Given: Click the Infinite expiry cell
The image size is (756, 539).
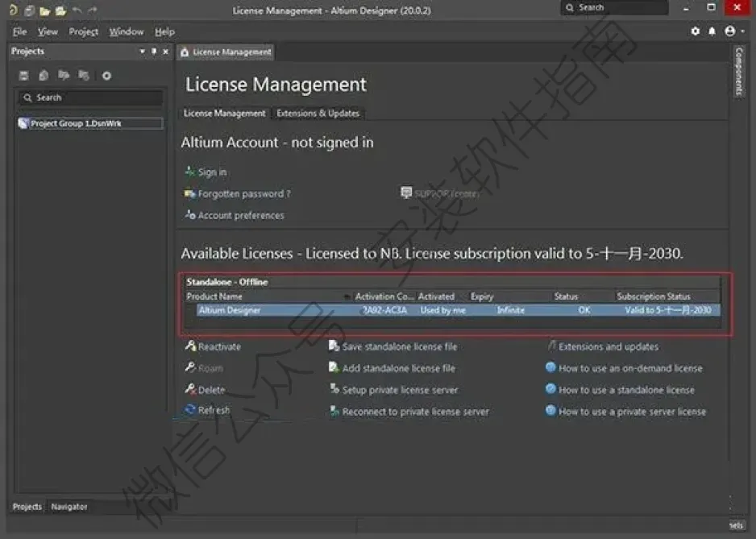Looking at the screenshot, I should [x=511, y=310].
